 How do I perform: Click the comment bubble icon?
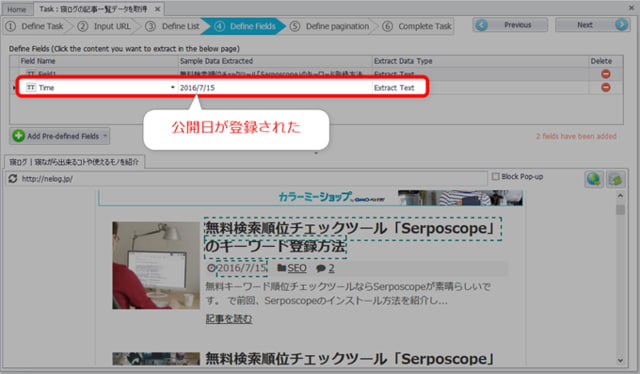pyautogui.click(x=321, y=268)
